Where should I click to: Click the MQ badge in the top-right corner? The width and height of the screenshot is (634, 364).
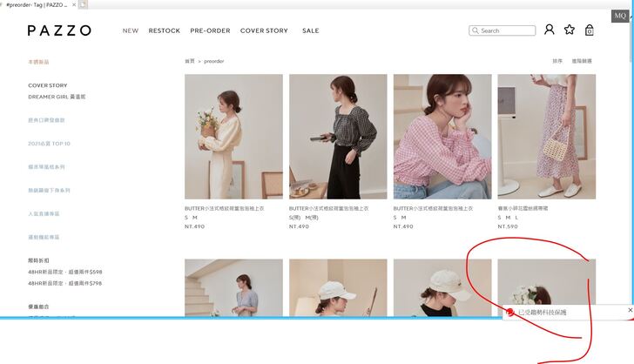click(620, 16)
